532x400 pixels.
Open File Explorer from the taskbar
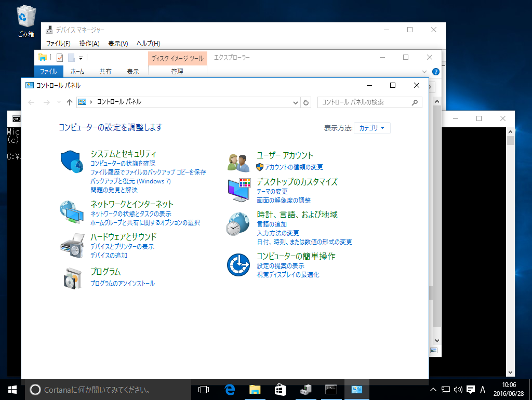[x=255, y=390]
